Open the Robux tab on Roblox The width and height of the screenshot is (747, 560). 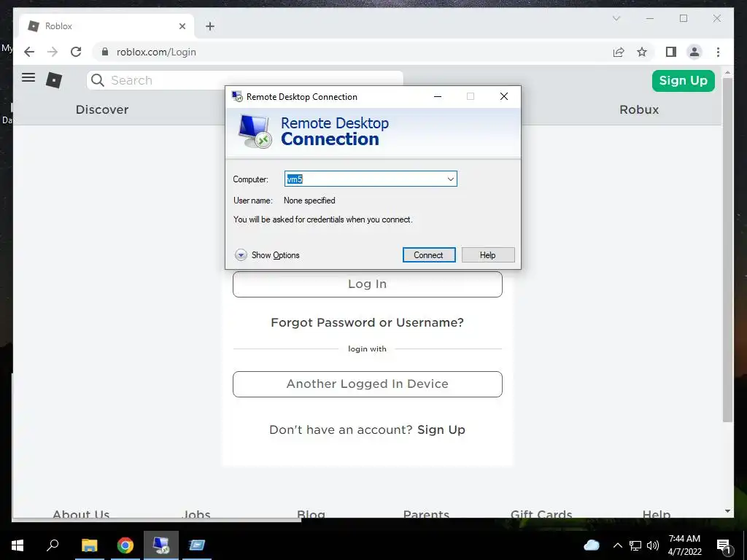[x=639, y=109]
